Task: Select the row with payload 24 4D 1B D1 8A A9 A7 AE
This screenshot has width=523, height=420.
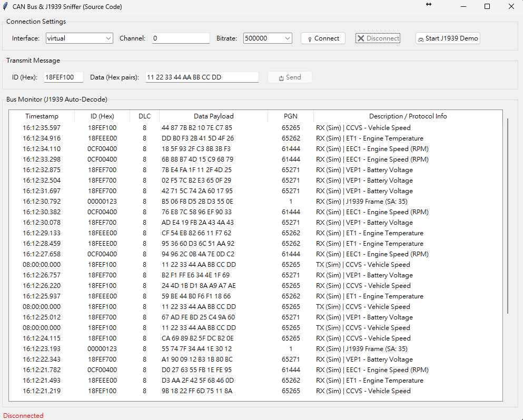Action: coord(255,286)
